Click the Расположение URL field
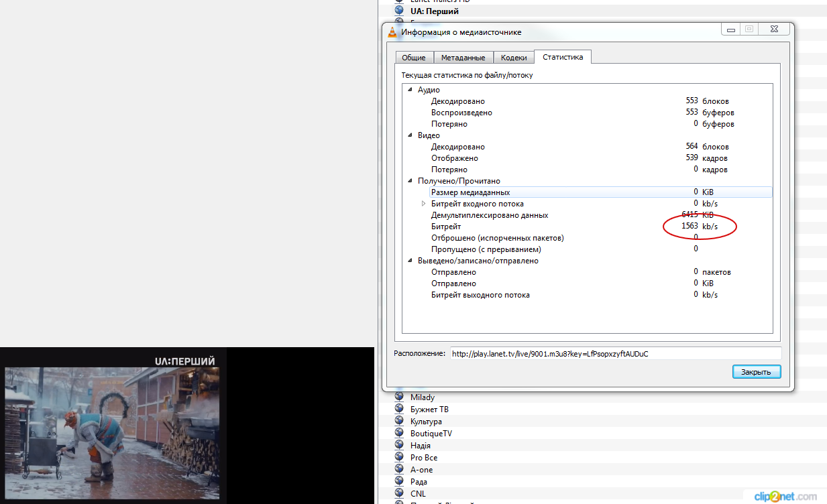 (x=615, y=353)
